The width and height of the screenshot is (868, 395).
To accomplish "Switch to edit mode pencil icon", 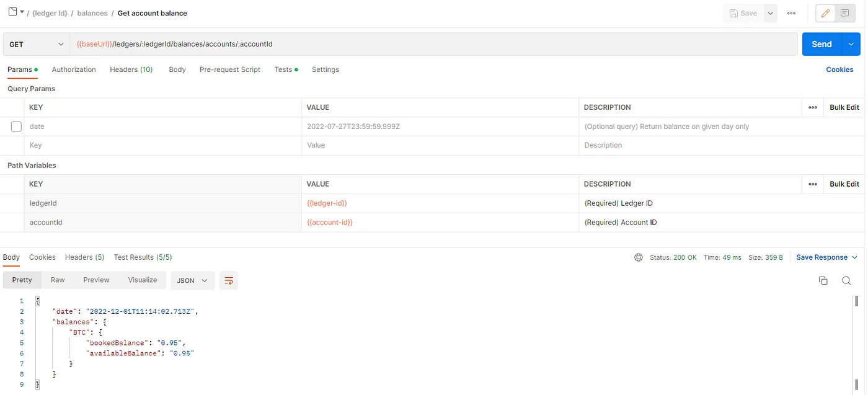I will tap(825, 13).
